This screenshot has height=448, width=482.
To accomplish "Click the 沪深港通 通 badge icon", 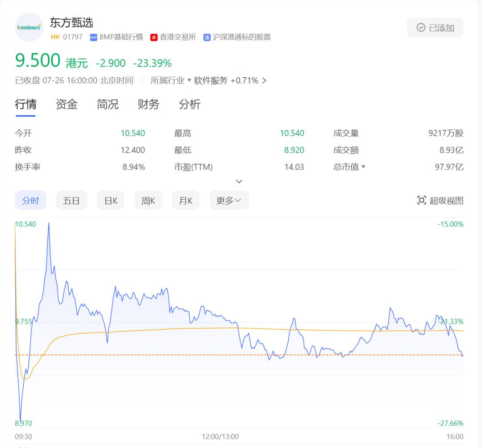I will [x=207, y=38].
